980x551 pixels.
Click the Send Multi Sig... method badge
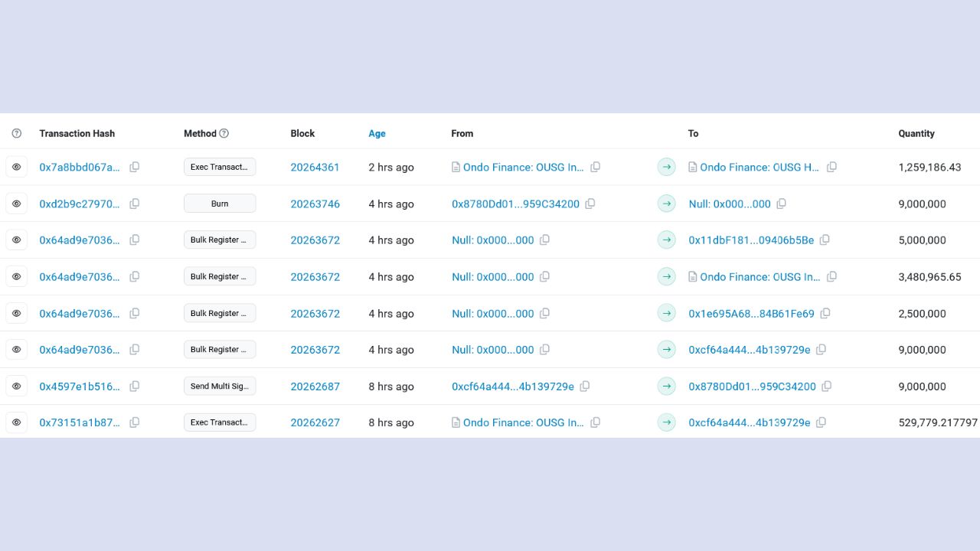[x=220, y=386]
